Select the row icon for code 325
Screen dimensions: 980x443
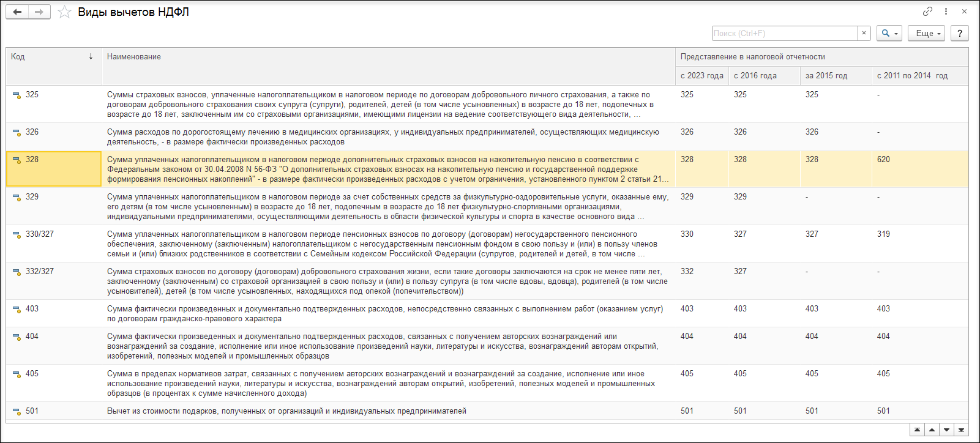[17, 95]
